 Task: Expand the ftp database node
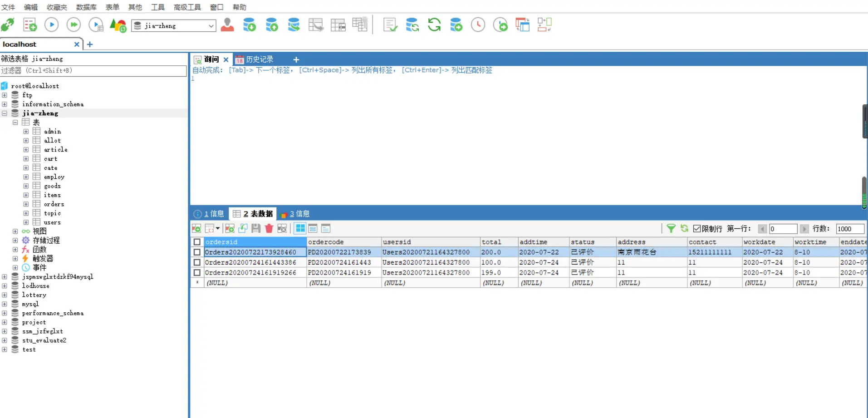coord(5,95)
